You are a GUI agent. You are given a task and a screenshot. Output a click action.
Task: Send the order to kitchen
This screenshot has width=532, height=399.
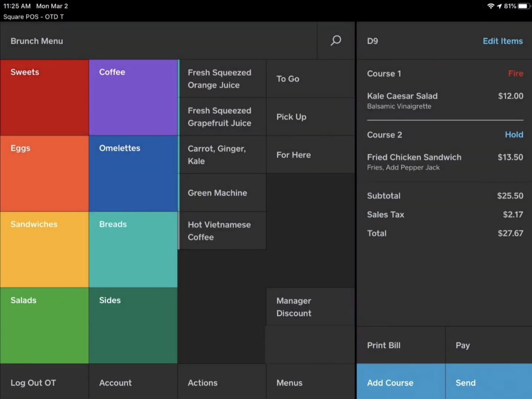tap(489, 382)
